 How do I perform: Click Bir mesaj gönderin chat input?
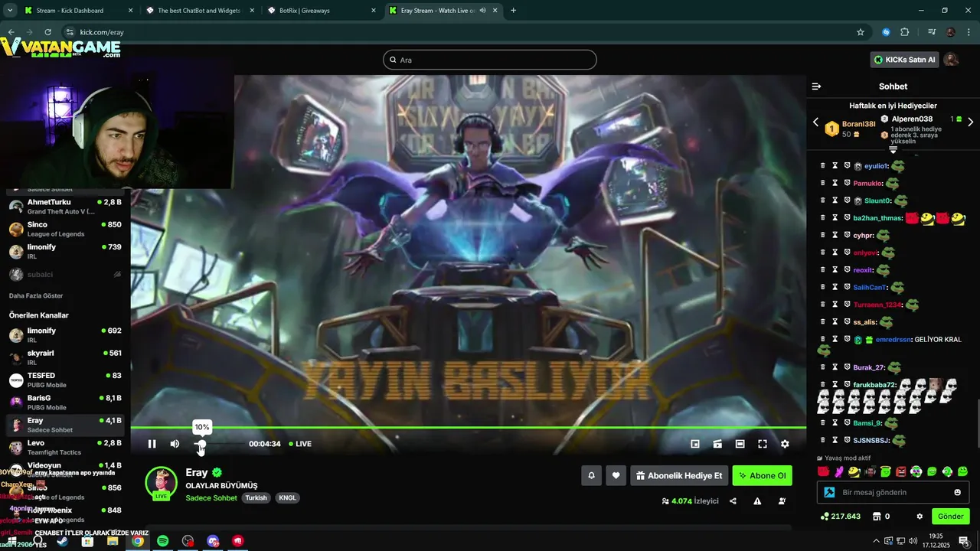click(893, 492)
